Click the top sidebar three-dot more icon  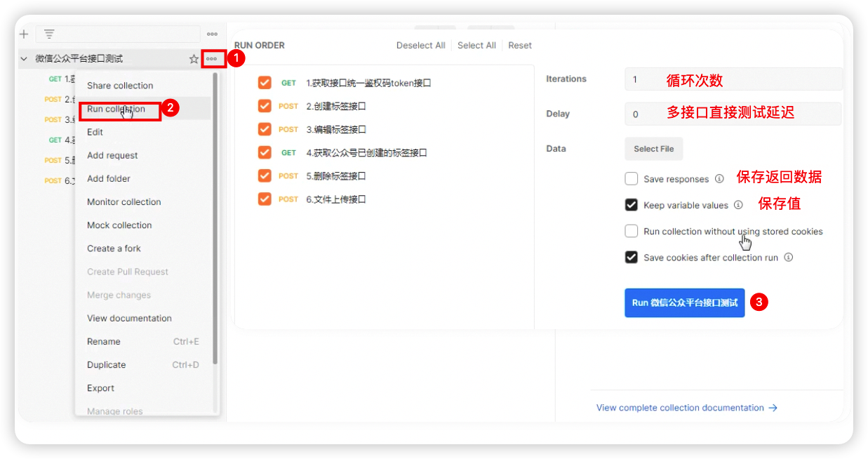(x=212, y=34)
